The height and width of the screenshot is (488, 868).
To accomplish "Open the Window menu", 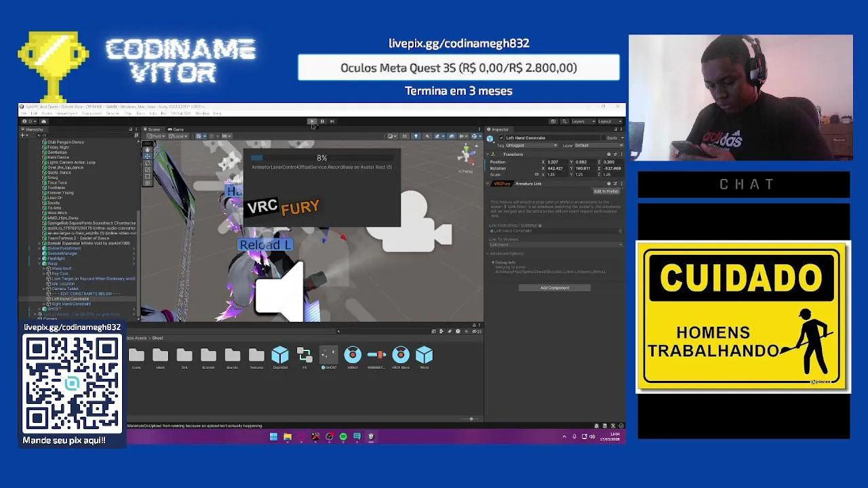I will (x=202, y=113).
